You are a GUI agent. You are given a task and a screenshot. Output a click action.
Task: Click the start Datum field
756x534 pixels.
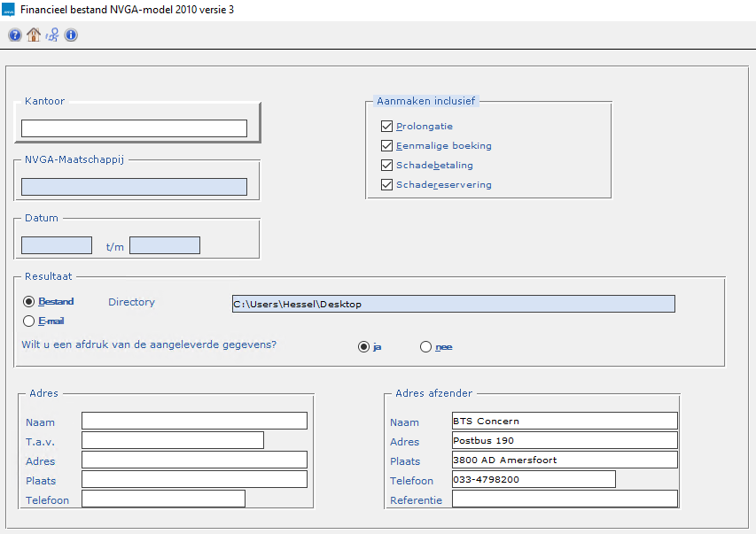(57, 245)
